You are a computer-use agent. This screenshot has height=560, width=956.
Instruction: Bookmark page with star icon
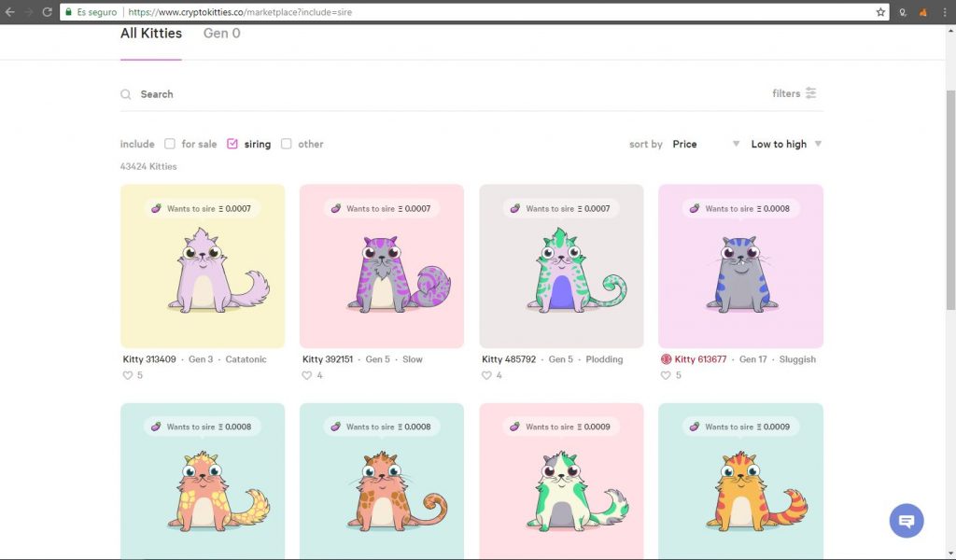pyautogui.click(x=880, y=11)
